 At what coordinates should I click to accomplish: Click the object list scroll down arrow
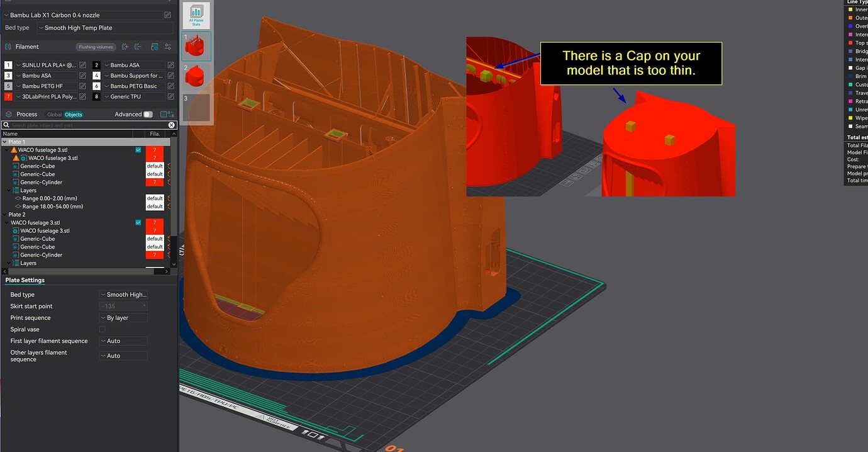point(174,265)
